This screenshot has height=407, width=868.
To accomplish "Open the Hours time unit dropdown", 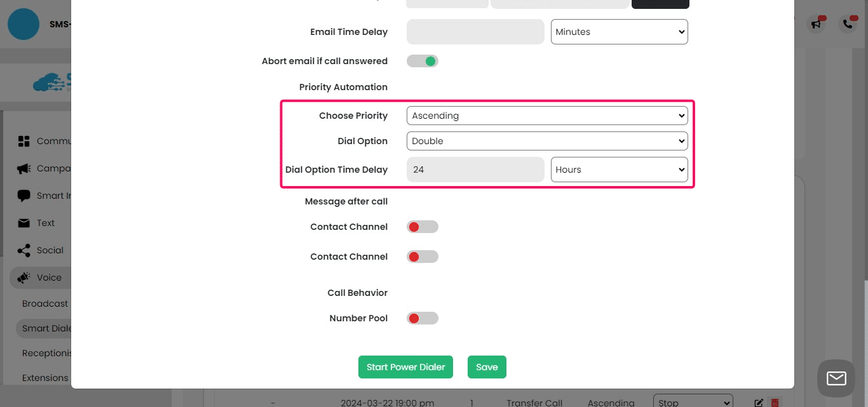I will pyautogui.click(x=619, y=170).
